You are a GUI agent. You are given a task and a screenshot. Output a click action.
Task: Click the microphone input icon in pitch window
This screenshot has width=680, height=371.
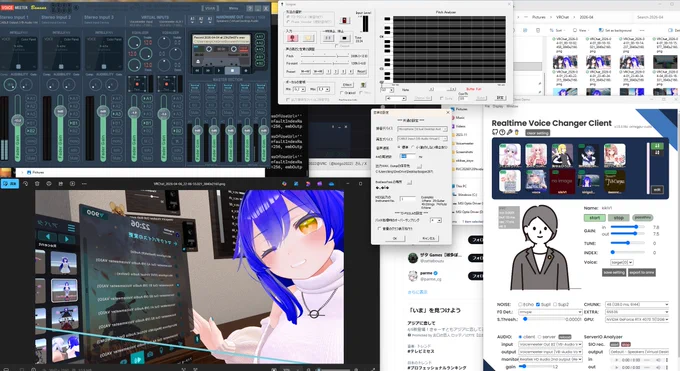(x=292, y=38)
